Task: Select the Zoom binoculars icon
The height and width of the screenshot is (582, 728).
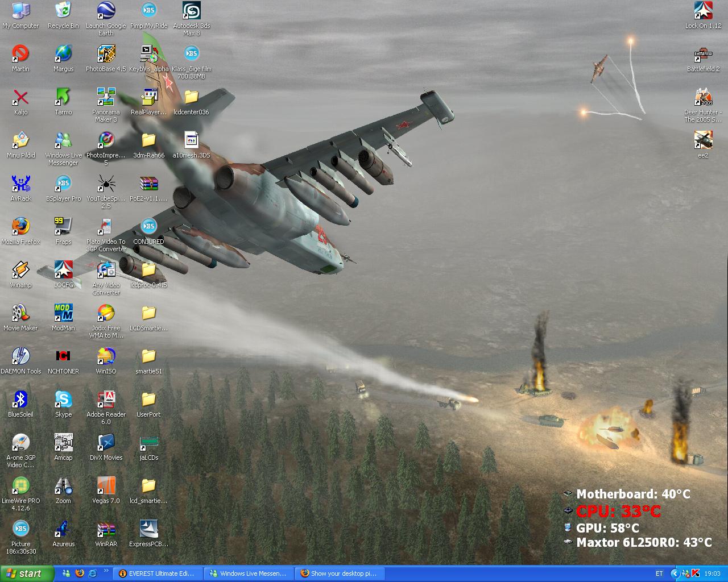Action: pos(63,490)
